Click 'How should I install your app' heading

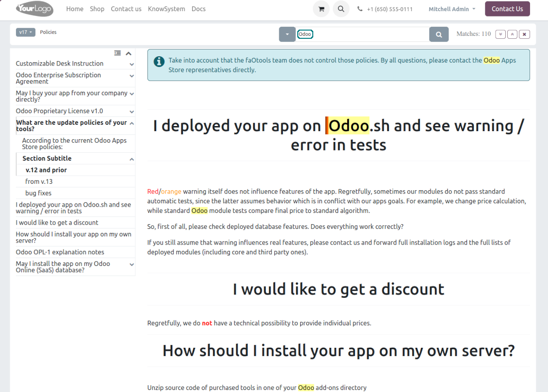pos(338,351)
